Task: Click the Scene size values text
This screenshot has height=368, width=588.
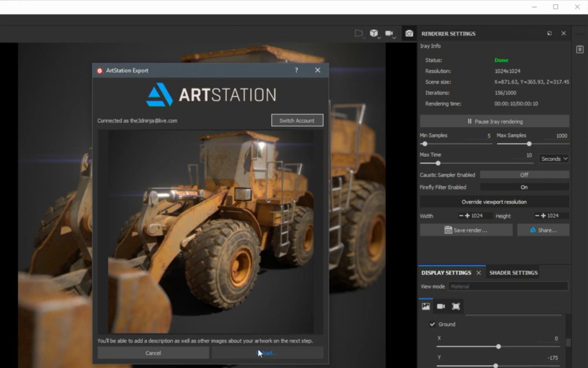Action: [531, 82]
